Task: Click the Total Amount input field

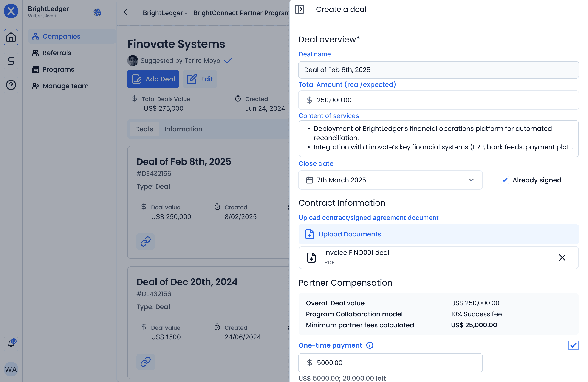Action: click(438, 100)
